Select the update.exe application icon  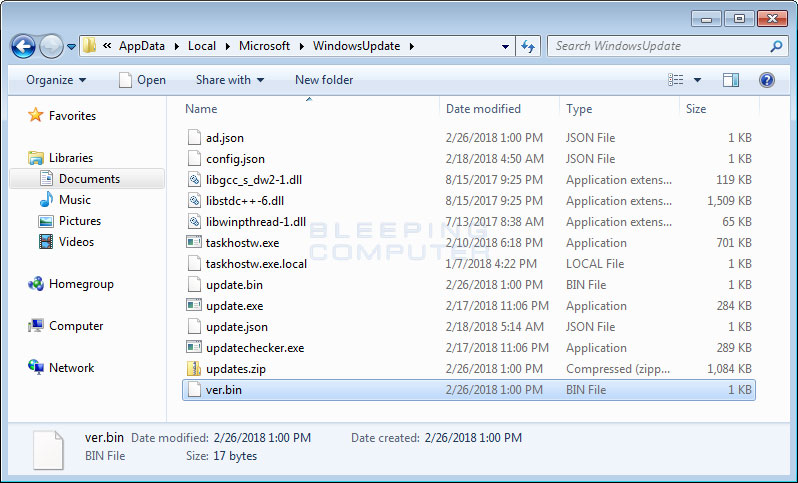(x=194, y=306)
